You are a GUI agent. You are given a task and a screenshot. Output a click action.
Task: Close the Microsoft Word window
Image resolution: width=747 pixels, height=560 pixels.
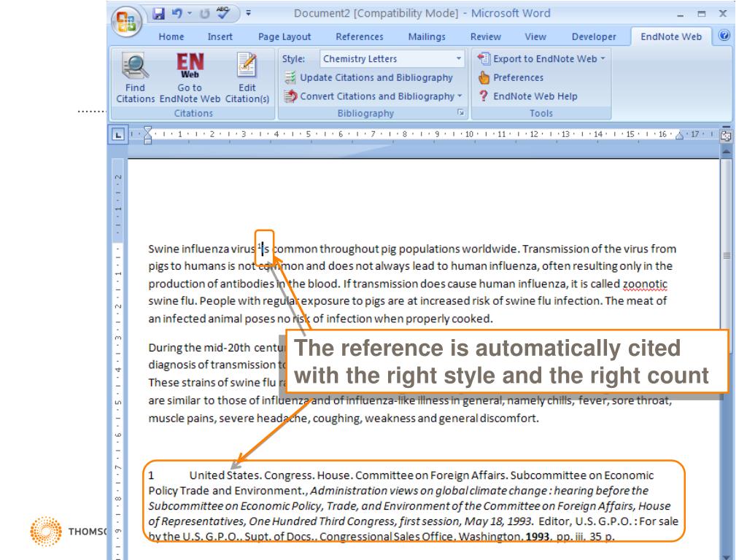coord(723,14)
